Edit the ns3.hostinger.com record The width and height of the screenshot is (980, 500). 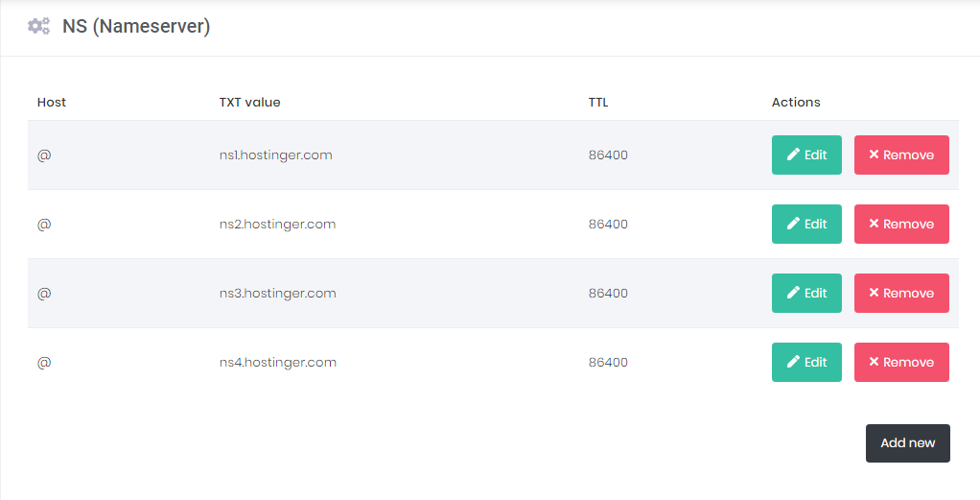pyautogui.click(x=806, y=293)
